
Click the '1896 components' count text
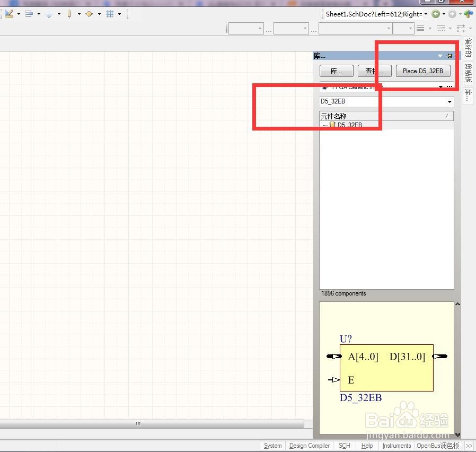click(343, 293)
